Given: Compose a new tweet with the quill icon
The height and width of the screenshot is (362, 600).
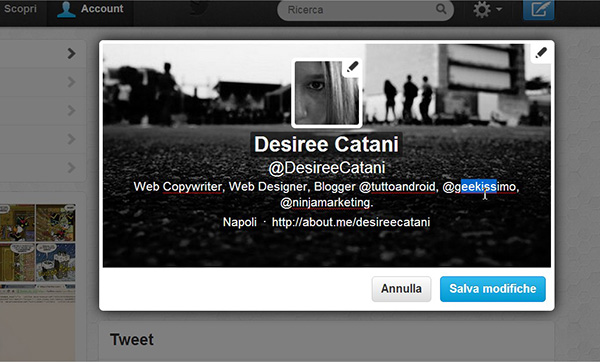Looking at the screenshot, I should click(x=538, y=9).
